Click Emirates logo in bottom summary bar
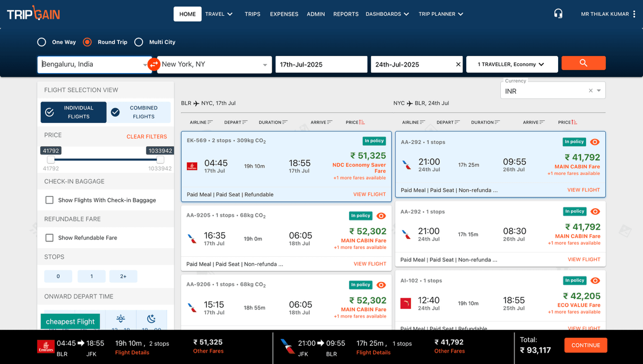 tap(46, 347)
